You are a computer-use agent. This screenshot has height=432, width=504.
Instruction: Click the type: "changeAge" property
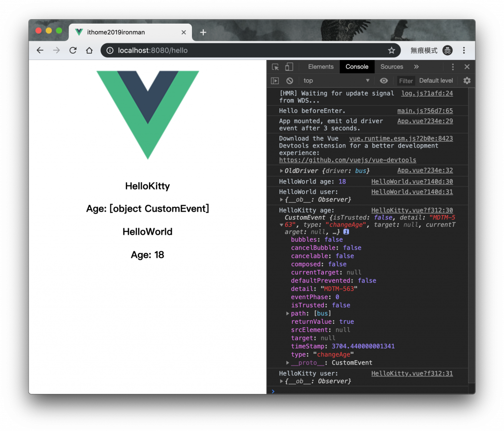[322, 355]
